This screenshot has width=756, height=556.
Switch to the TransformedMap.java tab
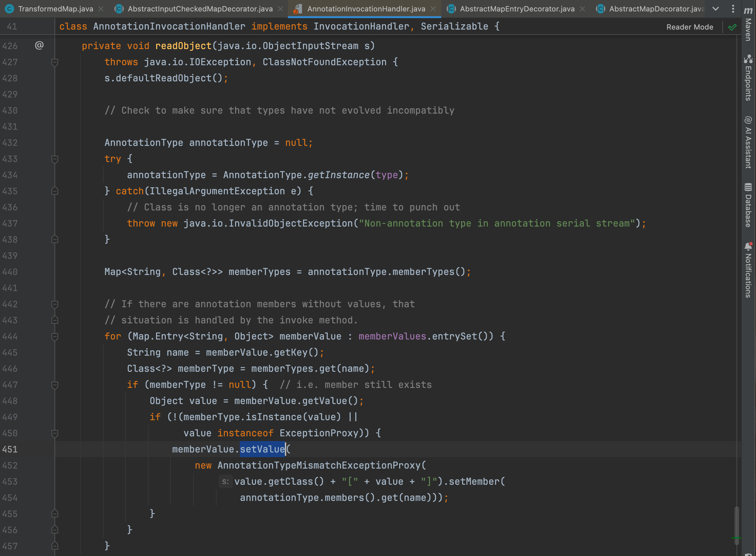[x=55, y=9]
